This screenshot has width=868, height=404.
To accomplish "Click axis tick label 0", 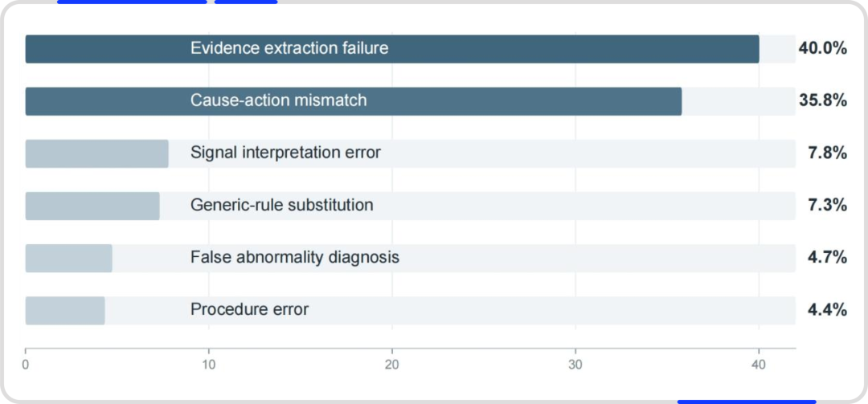I will click(26, 365).
